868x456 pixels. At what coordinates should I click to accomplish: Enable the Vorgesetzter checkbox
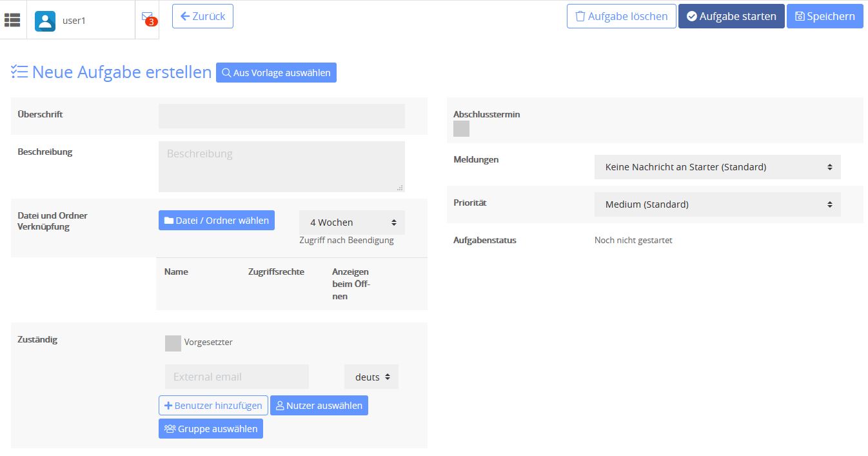172,343
